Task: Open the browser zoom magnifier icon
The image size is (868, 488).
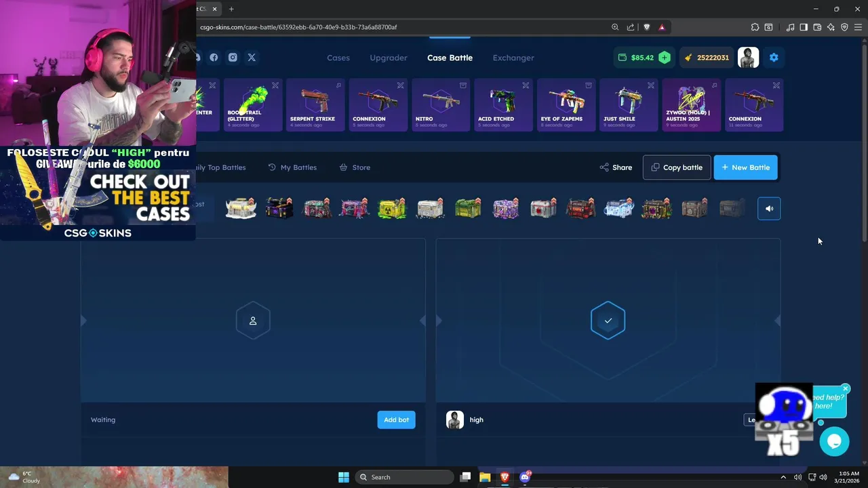Action: pyautogui.click(x=615, y=27)
